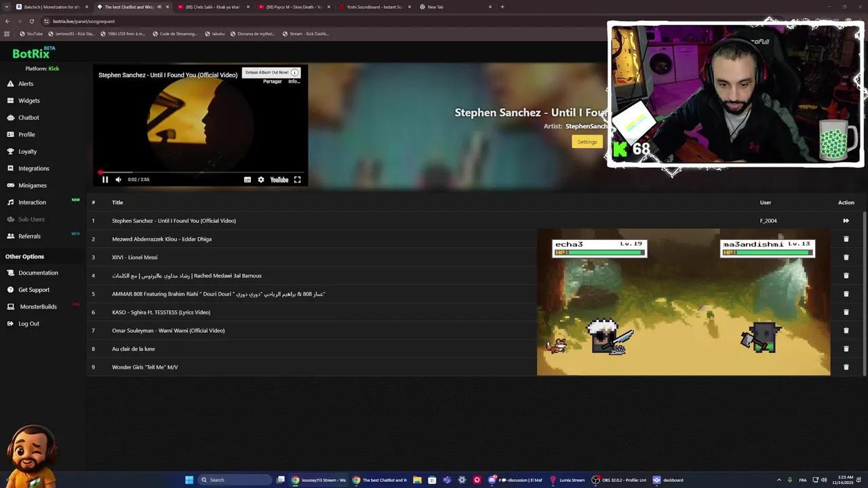Screen dimensions: 868x488
Task: Click user F_2004 in song list
Action: coord(768,220)
